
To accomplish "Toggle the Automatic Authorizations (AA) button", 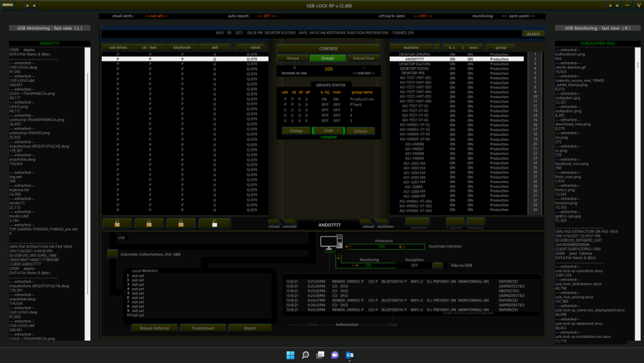I will (x=112, y=253).
